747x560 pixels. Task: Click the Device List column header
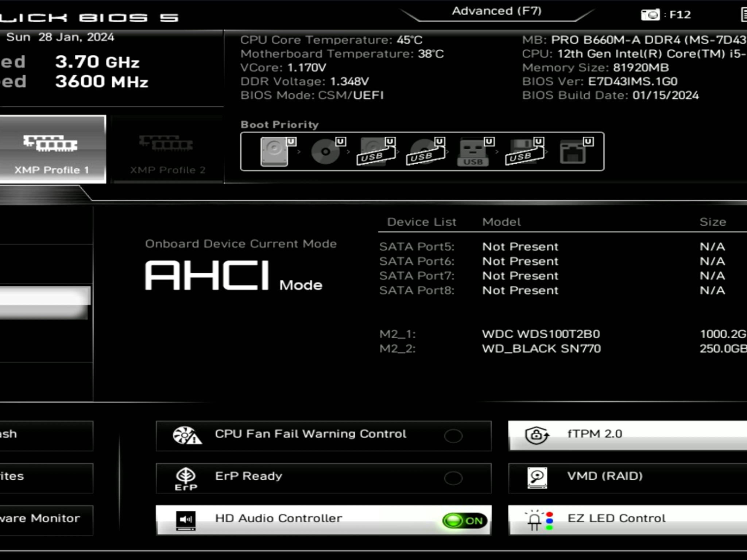pos(421,222)
